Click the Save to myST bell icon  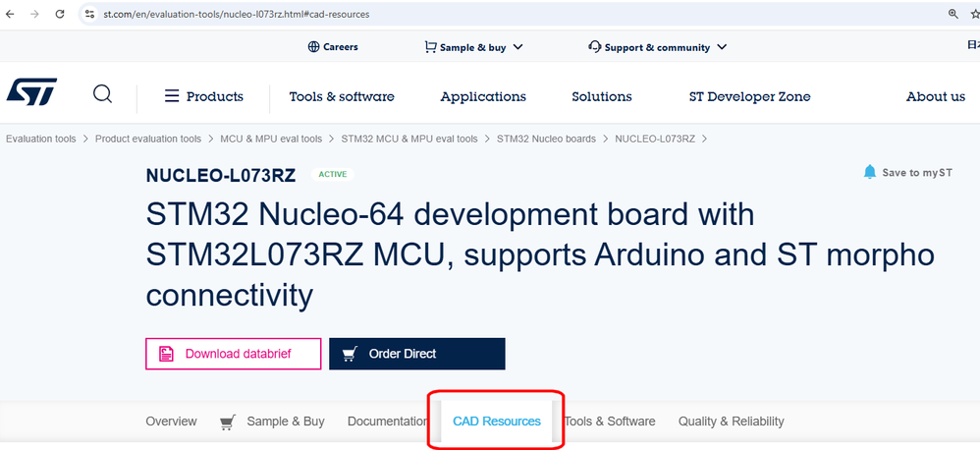tap(869, 172)
